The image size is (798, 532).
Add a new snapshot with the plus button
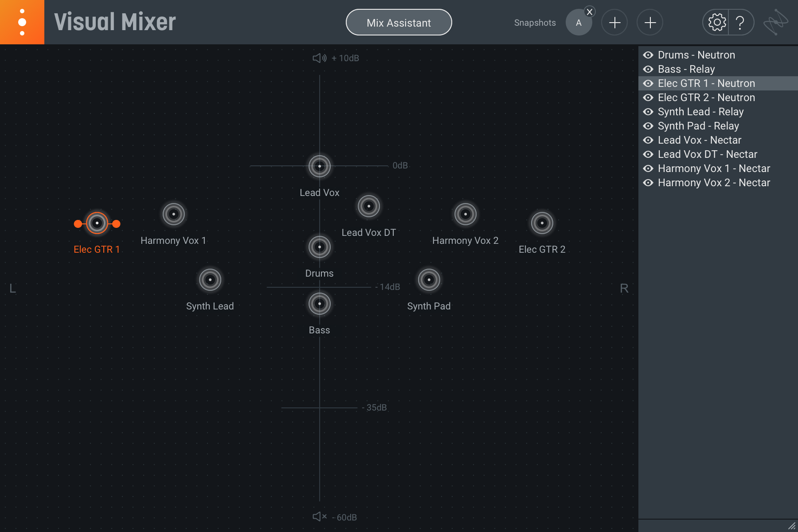pyautogui.click(x=614, y=22)
